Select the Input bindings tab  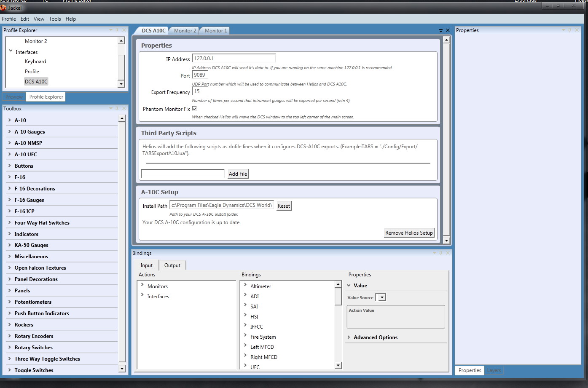point(147,265)
